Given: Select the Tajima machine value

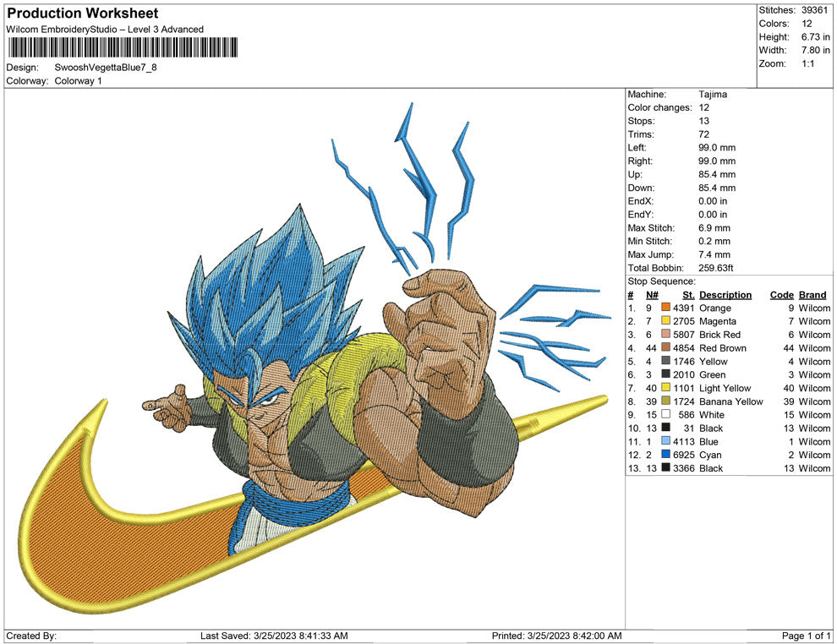Looking at the screenshot, I should pos(713,95).
